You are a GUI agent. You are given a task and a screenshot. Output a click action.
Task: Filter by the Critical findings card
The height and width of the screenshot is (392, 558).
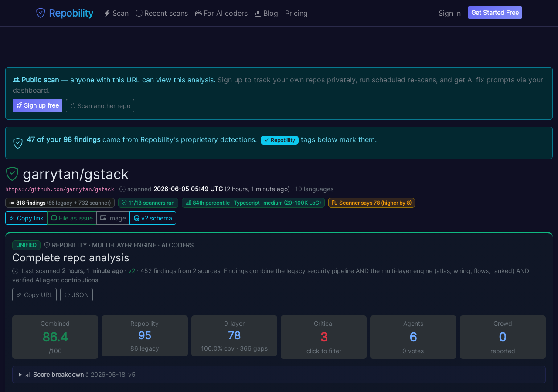click(x=323, y=337)
